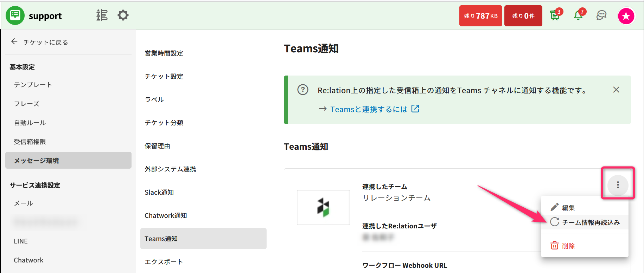Screen dimensions: 644x273
Task: Select メッセージ環境 in the sidebar
Action: pos(68,160)
